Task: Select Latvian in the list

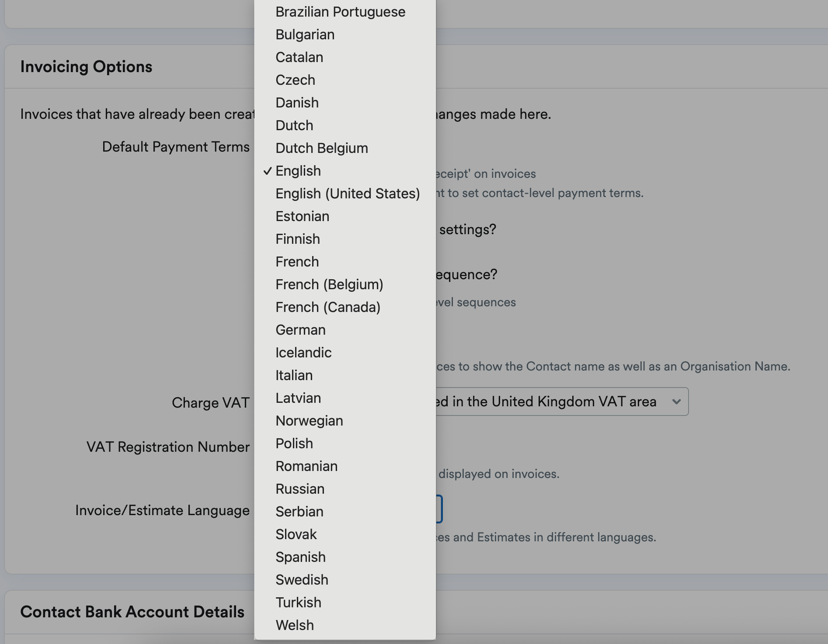Action: (345, 398)
